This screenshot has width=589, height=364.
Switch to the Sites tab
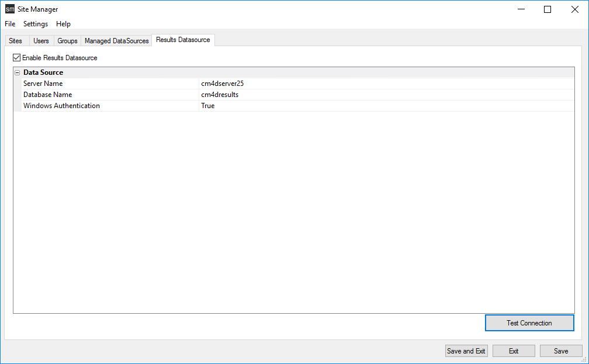click(16, 41)
